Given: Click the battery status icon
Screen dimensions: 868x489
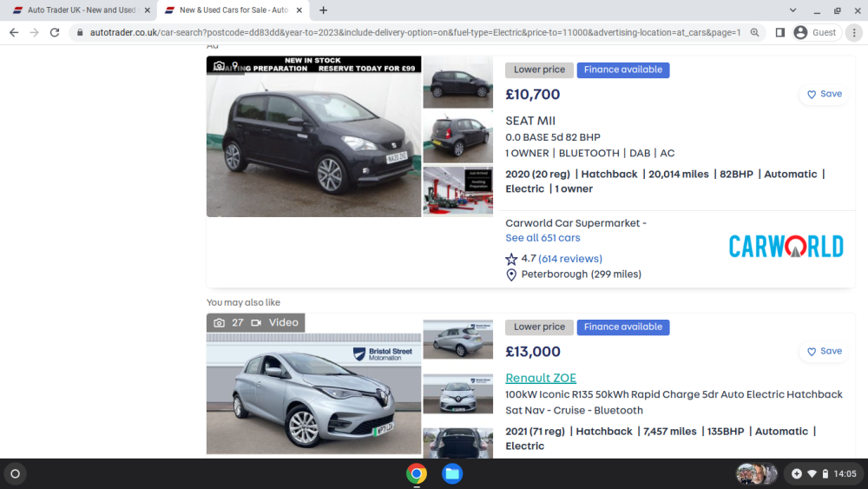Looking at the screenshot, I should click(x=825, y=474).
